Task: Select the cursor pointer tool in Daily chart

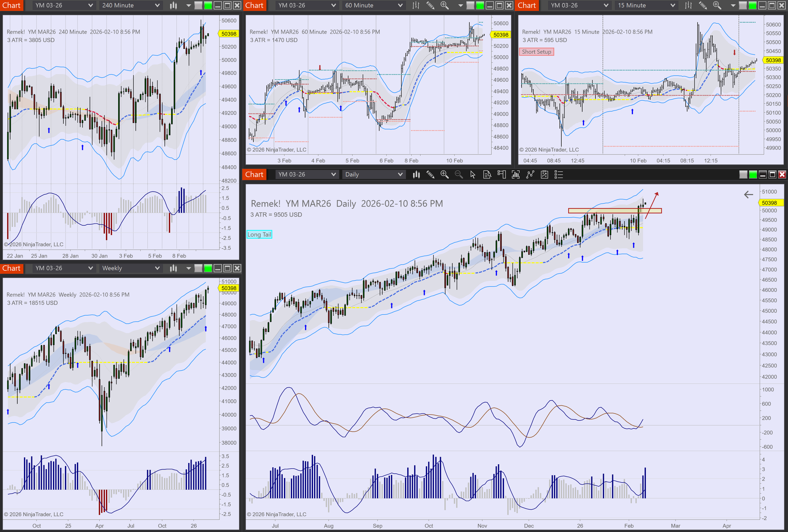Action: point(473,174)
